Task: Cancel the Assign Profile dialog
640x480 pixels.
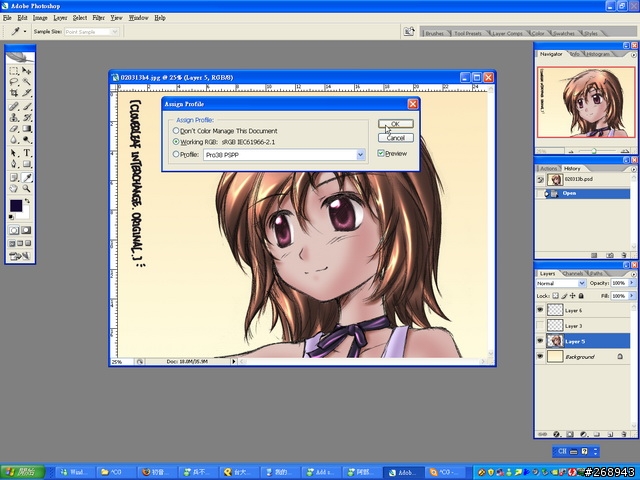Action: pos(396,138)
